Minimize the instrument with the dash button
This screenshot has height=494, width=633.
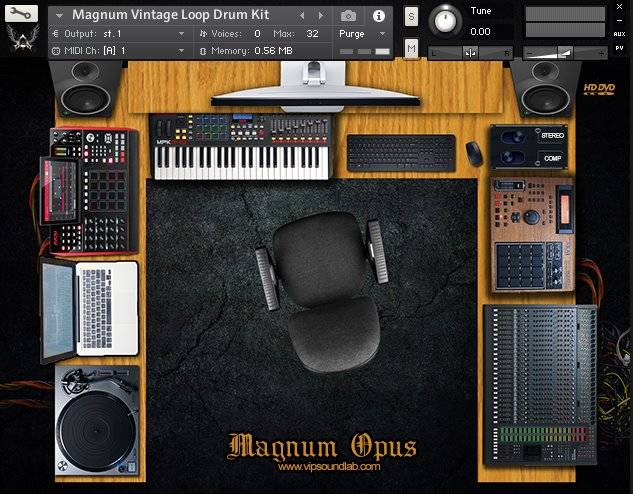(x=619, y=21)
